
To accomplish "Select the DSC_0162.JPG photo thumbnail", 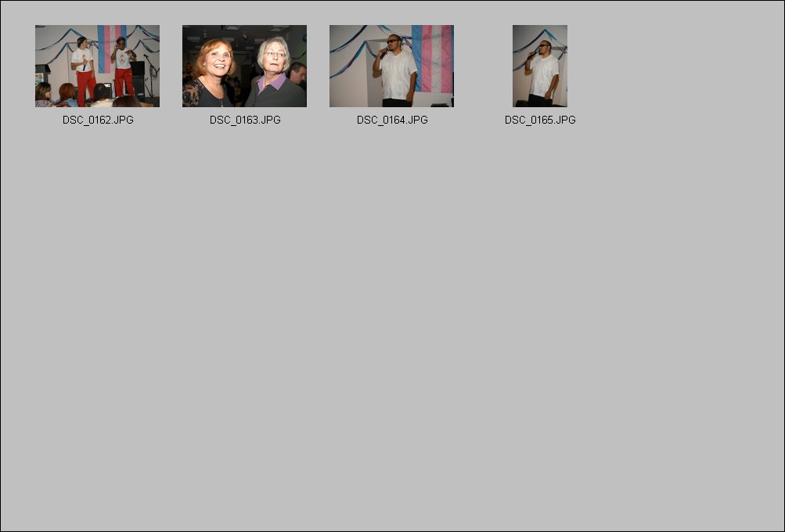I will point(97,66).
